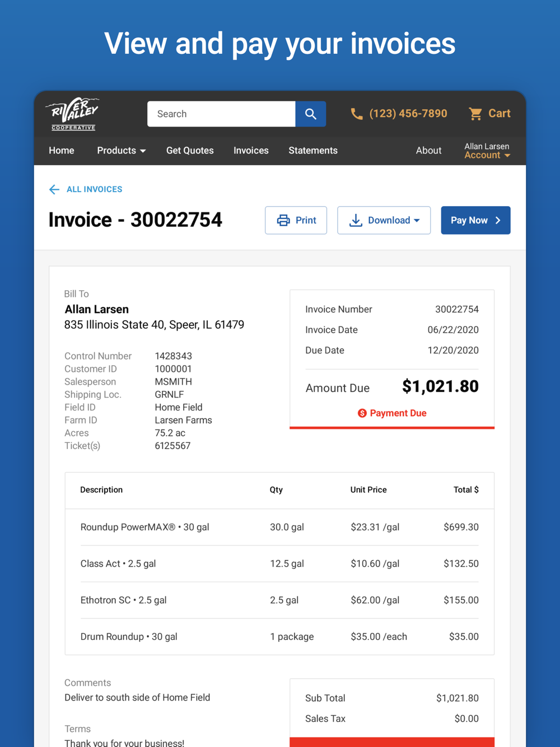Click the $62.00 /gal unit price
Viewport: 560px width, 747px height.
pyautogui.click(x=375, y=600)
